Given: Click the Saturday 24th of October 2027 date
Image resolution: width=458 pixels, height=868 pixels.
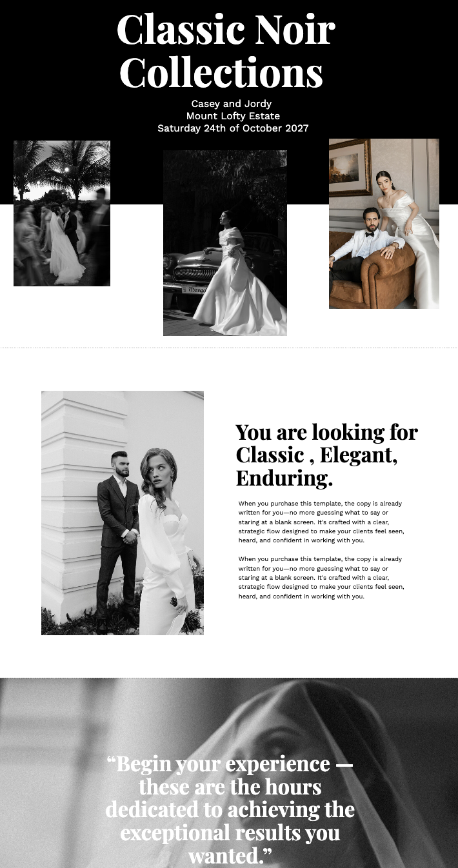Looking at the screenshot, I should point(233,128).
